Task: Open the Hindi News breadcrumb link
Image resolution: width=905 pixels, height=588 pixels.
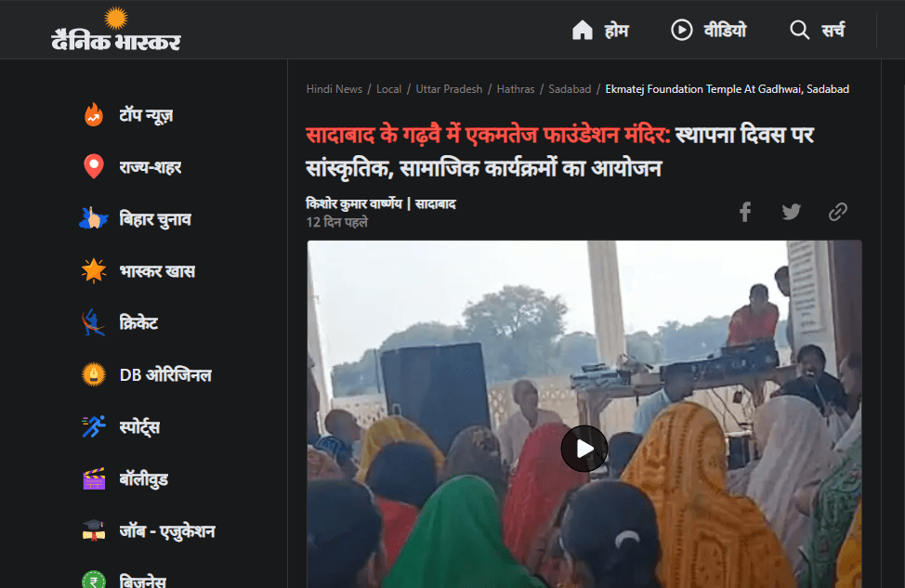Action: 334,88
